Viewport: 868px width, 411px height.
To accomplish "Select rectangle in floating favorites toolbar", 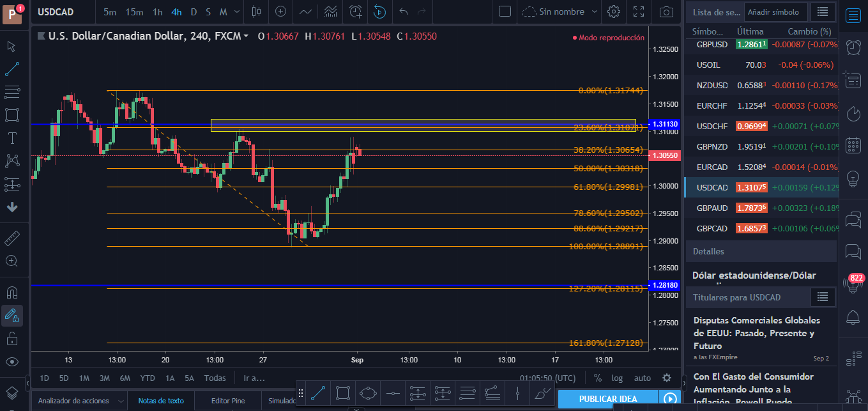I will [343, 392].
